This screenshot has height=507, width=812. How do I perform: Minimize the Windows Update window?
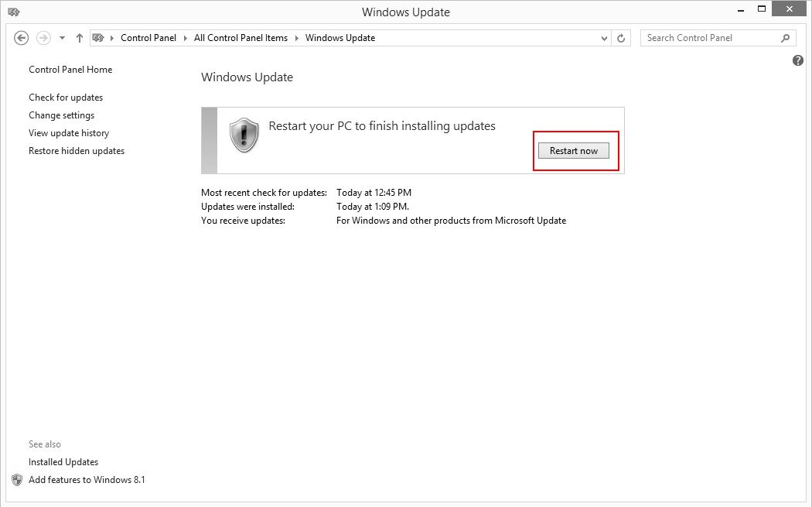tap(742, 10)
